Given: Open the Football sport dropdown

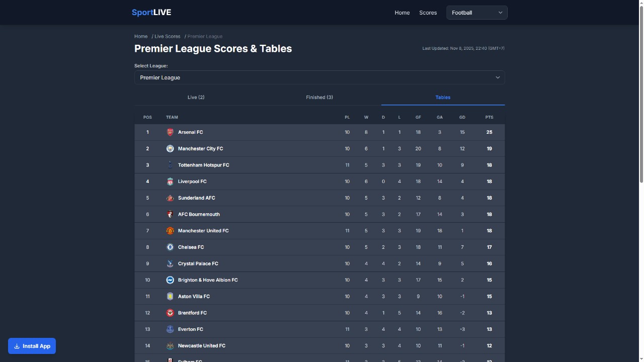Looking at the screenshot, I should point(476,13).
